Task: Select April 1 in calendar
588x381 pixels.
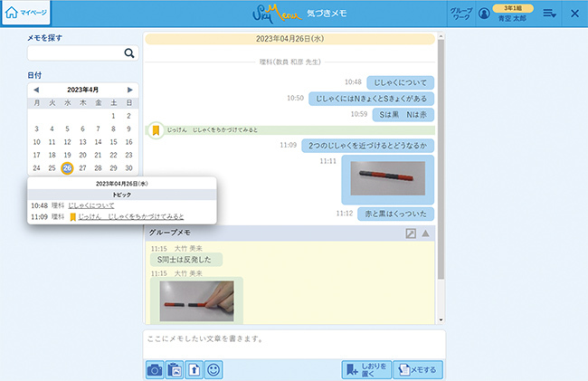Action: (113, 116)
